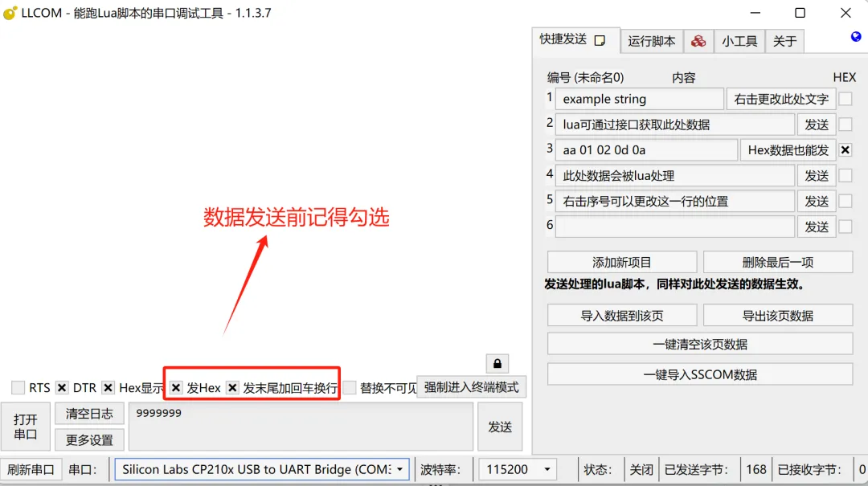This screenshot has width=868, height=486.
Task: Switch to the 关于 tab
Action: 784,40
